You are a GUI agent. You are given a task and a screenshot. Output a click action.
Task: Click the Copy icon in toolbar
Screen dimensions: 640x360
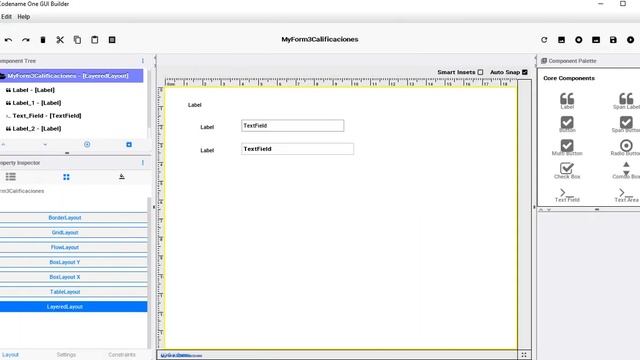pos(77,40)
